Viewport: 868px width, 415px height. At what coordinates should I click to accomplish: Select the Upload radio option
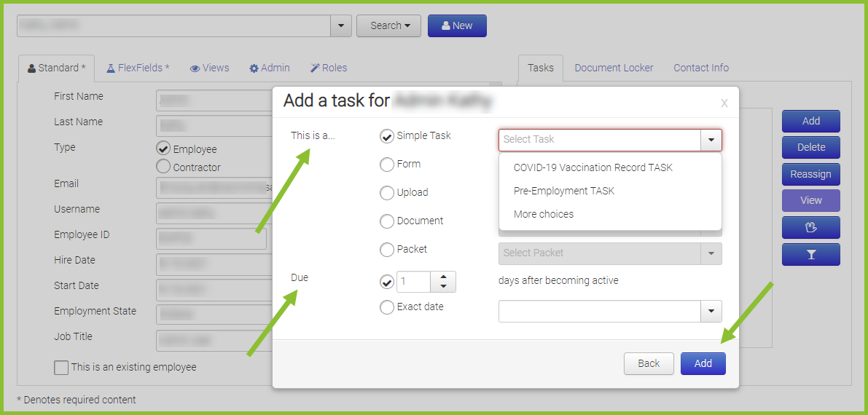[387, 192]
